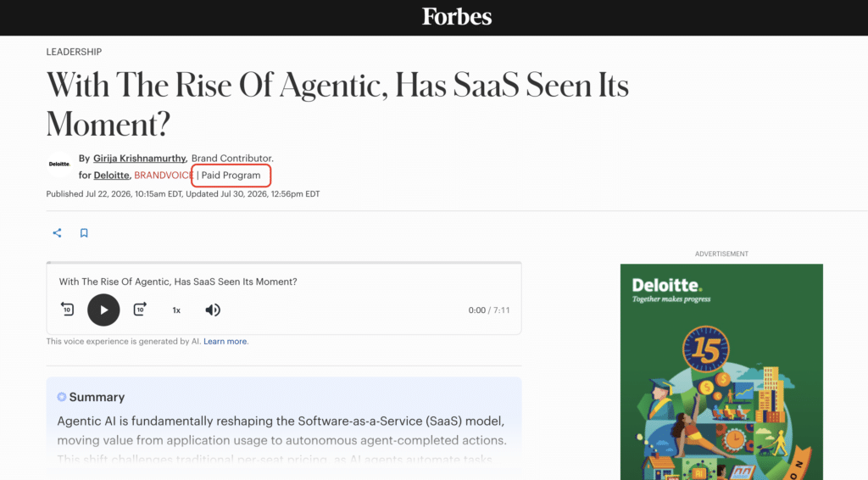Image resolution: width=868 pixels, height=480 pixels.
Task: Open the Deloitte advertisement banner
Action: [721, 371]
